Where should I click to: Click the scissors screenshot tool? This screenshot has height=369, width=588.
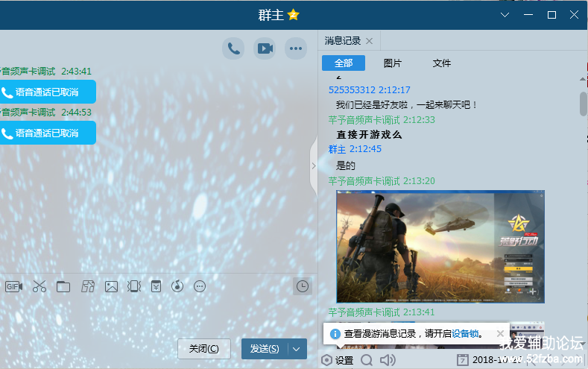click(39, 286)
